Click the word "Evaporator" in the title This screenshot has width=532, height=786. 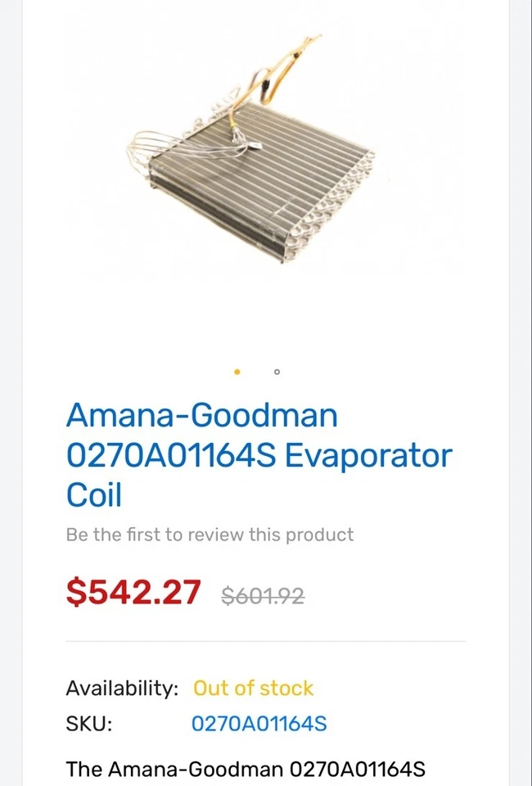pos(368,455)
